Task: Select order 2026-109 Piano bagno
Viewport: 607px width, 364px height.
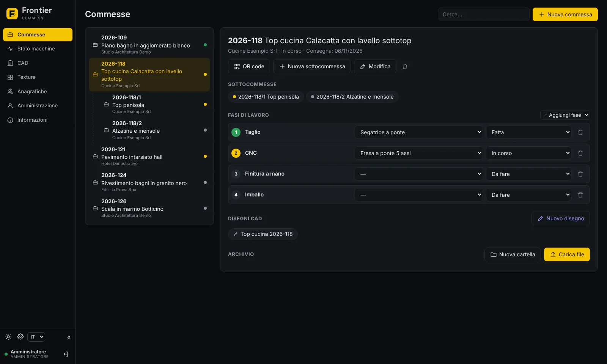Action: [x=149, y=45]
